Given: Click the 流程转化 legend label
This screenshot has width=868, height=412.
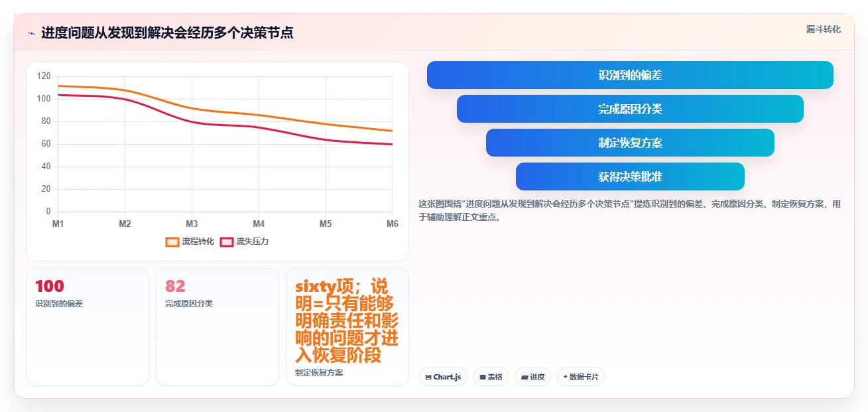Looking at the screenshot, I should point(198,241).
